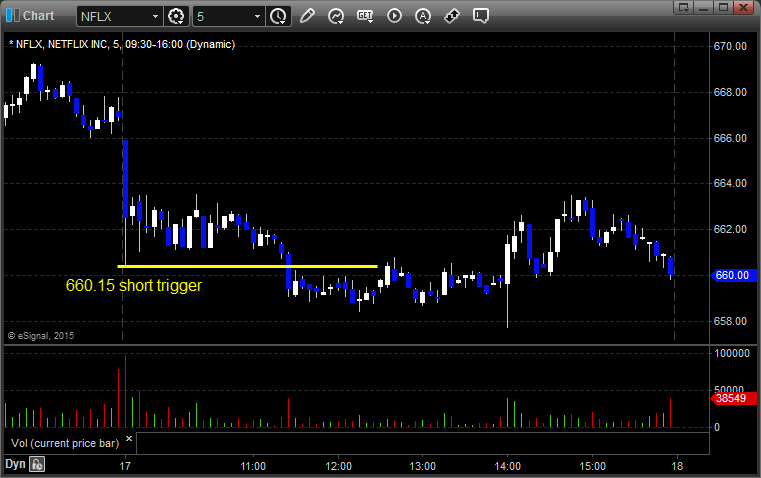Image resolution: width=761 pixels, height=478 pixels.
Task: Click the symbol link arrows icon
Action: pyautogui.click(x=452, y=16)
